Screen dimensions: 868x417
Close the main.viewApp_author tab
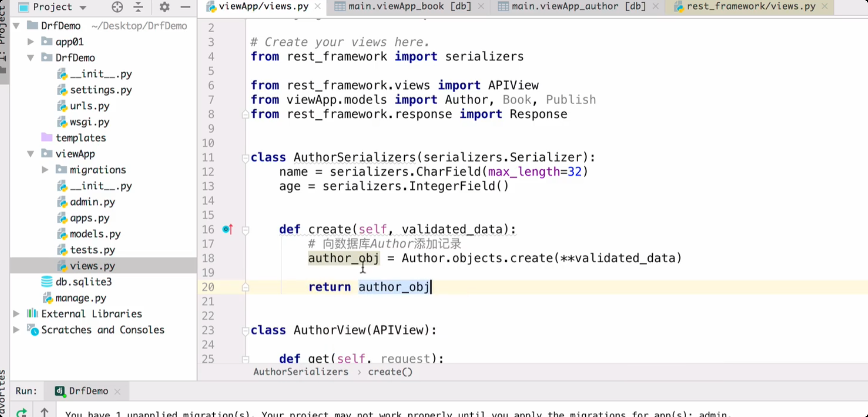[655, 7]
